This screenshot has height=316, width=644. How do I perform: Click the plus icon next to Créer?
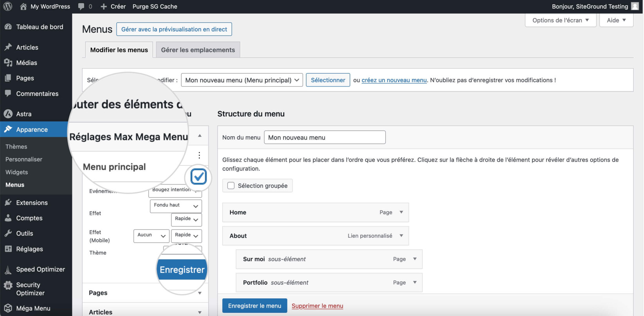coord(104,6)
